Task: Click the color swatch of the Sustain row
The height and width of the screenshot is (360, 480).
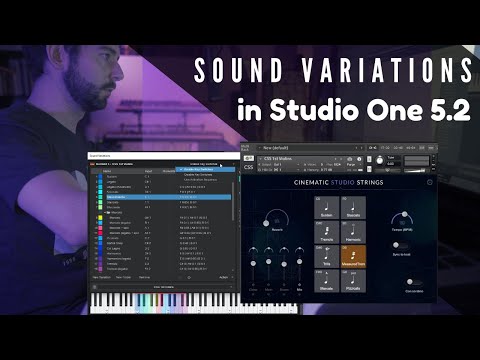Action: click(x=100, y=176)
